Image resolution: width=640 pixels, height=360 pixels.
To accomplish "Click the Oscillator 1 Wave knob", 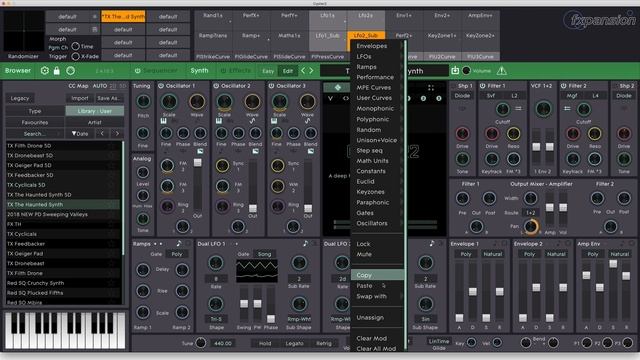I will point(197,102).
